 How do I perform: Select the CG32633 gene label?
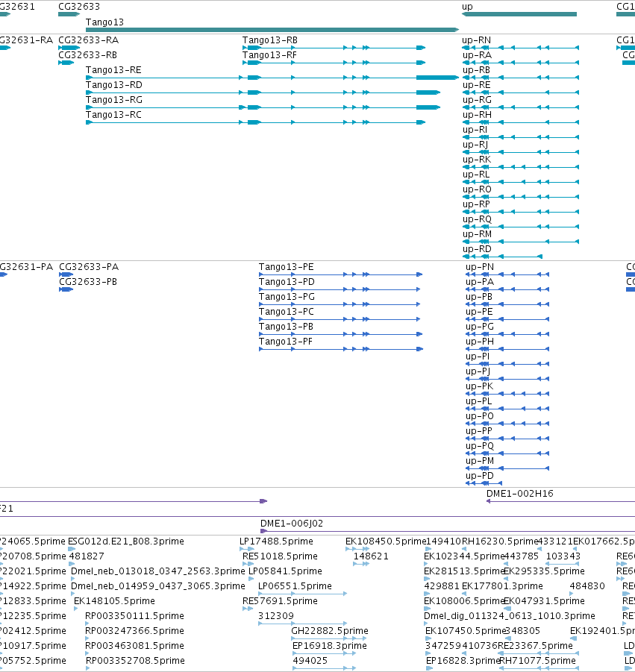79,7
